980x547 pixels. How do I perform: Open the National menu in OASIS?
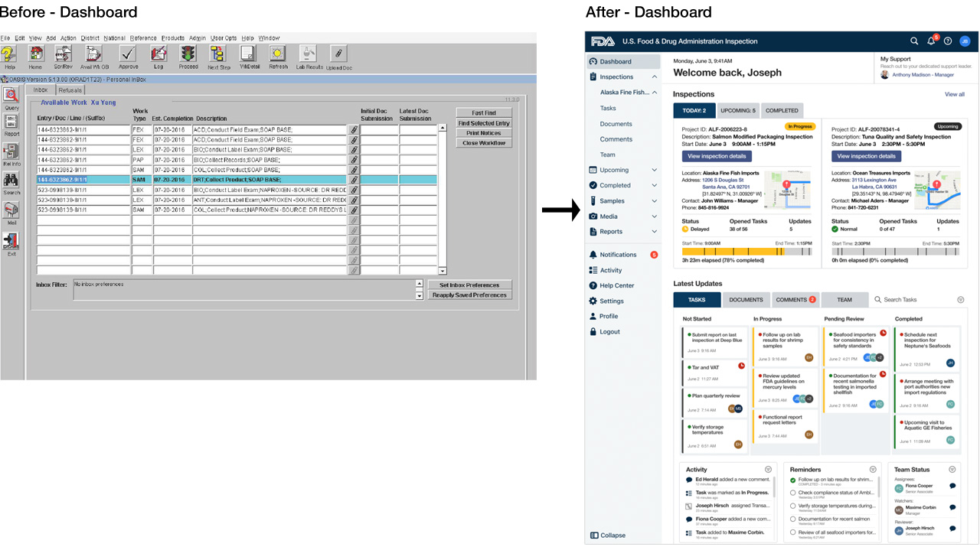tap(114, 38)
